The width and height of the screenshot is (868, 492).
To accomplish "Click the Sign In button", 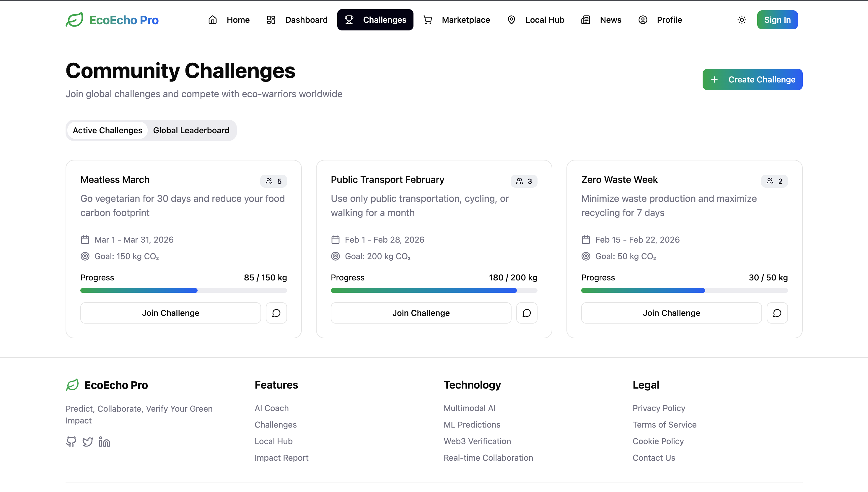I will [777, 20].
